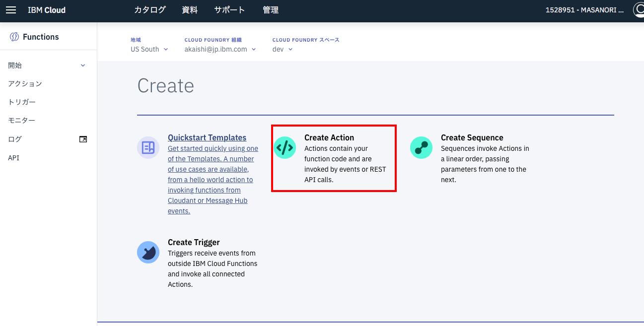Viewport: 644px width, 326px height.
Task: Click the IBM Cloud logo text
Action: click(x=47, y=10)
